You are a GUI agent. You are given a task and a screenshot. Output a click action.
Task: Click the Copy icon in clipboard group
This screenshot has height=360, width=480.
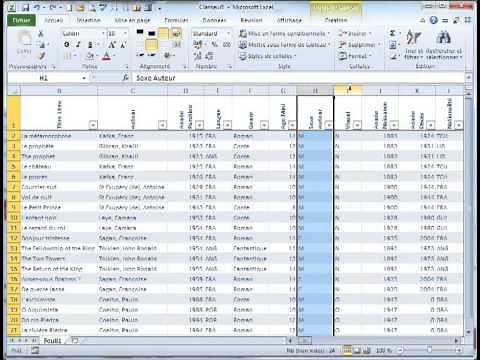(x=41, y=44)
